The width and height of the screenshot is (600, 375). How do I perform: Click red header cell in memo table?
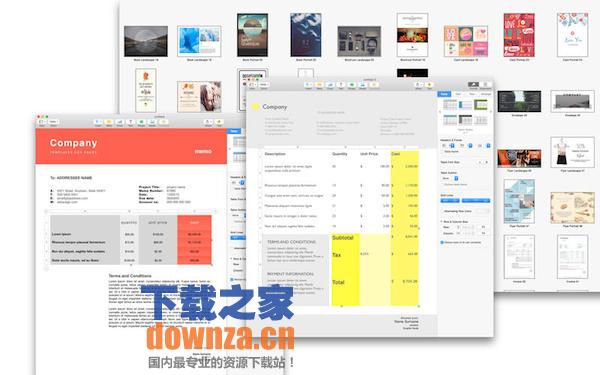tap(194, 222)
